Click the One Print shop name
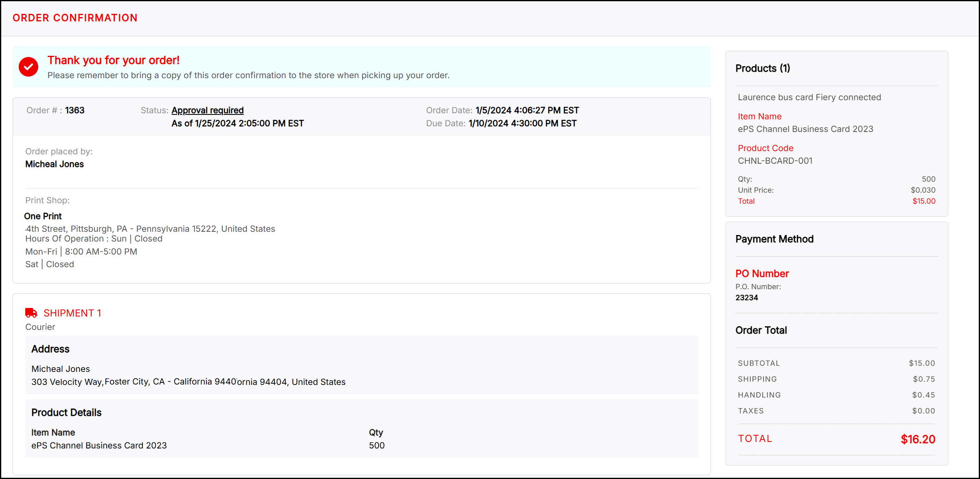Viewport: 980px width, 479px height. point(43,216)
